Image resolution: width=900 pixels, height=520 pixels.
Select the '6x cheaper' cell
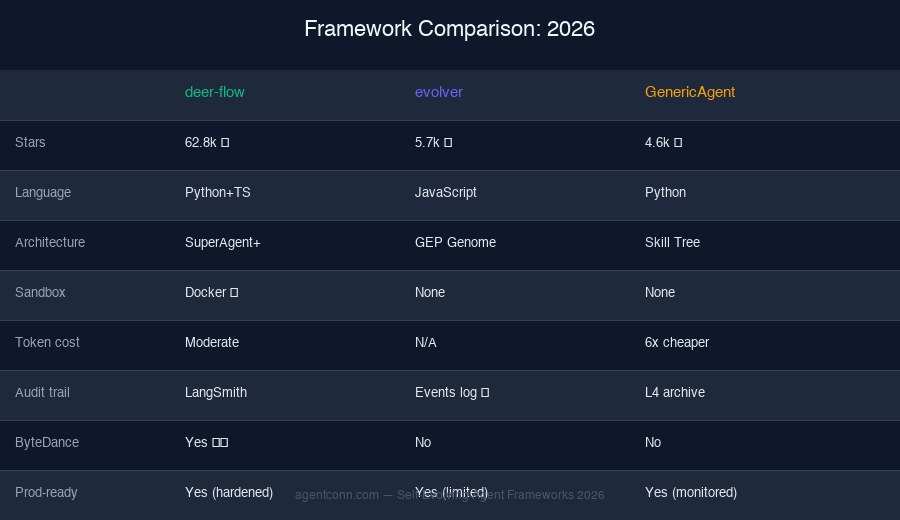677,342
